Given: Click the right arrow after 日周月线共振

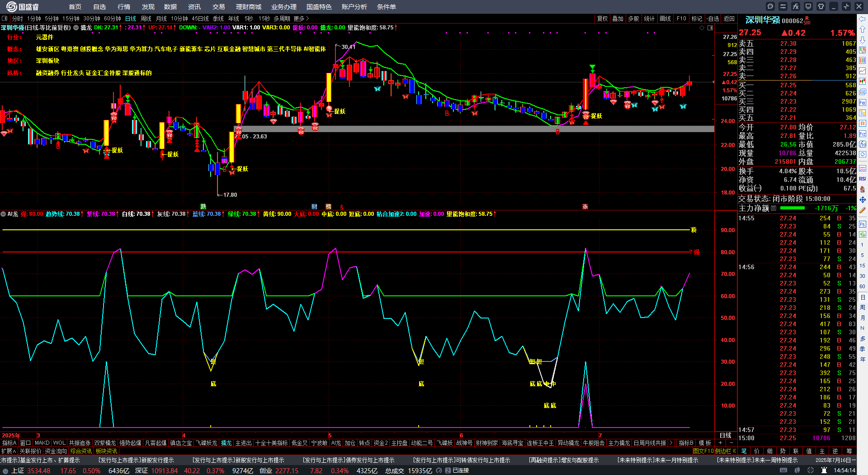Looking at the screenshot, I should click(x=671, y=443).
